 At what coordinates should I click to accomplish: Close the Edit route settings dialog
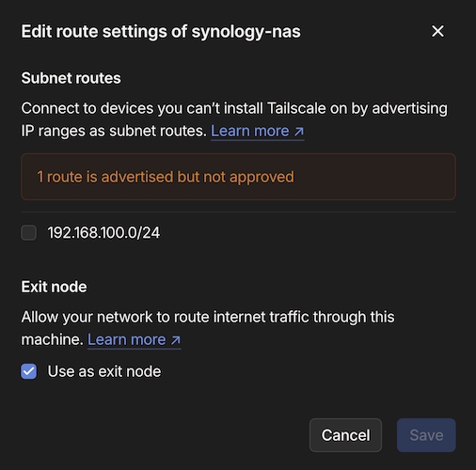(437, 31)
